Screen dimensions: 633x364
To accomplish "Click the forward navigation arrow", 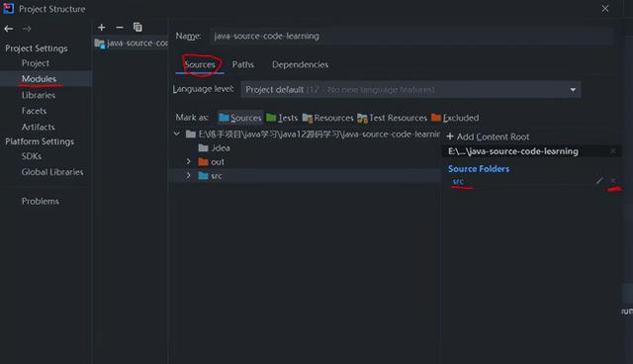I will click(x=27, y=29).
